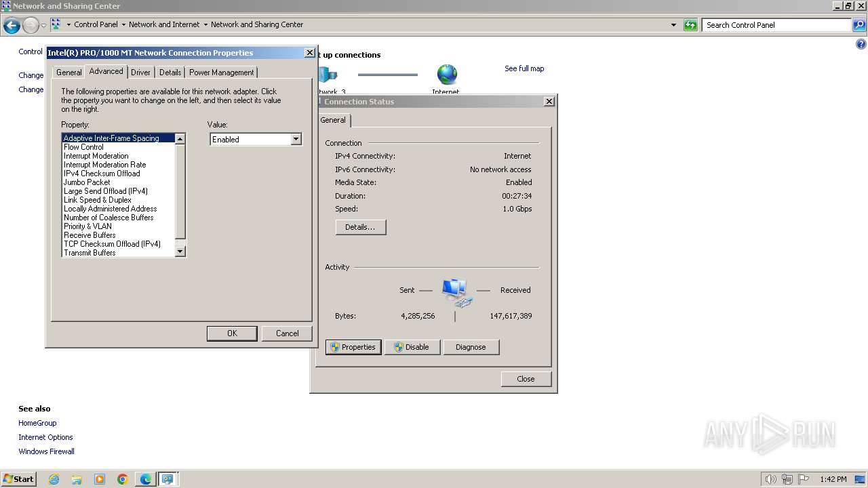Select Locally Administered Address property
This screenshot has width=868, height=488.
tap(118, 209)
